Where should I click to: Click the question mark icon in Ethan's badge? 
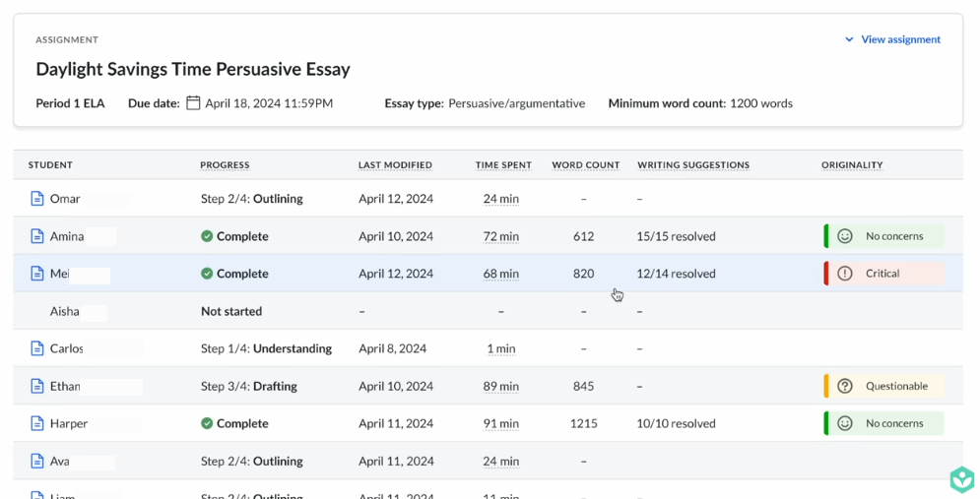pyautogui.click(x=845, y=386)
